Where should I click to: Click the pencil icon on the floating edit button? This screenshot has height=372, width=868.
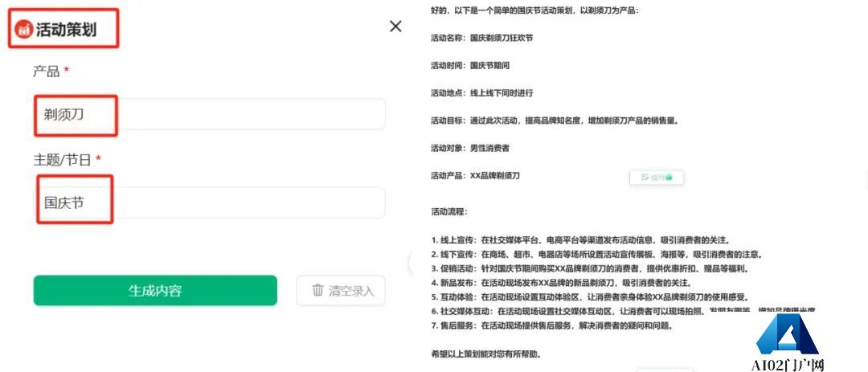pyautogui.click(x=645, y=177)
